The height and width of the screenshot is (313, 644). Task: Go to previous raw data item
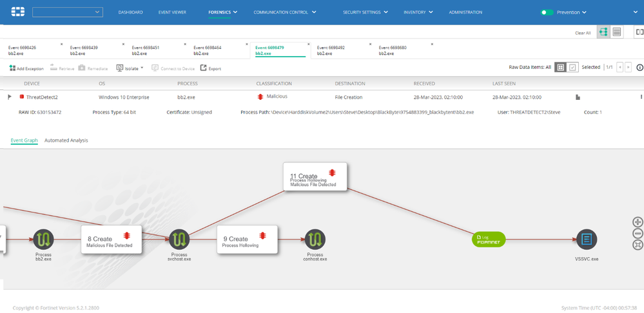(620, 67)
